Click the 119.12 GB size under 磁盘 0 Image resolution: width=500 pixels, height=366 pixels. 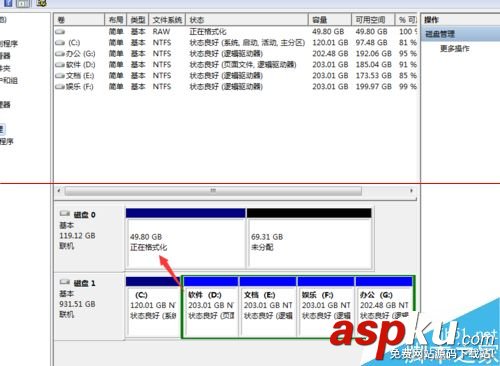pos(77,236)
